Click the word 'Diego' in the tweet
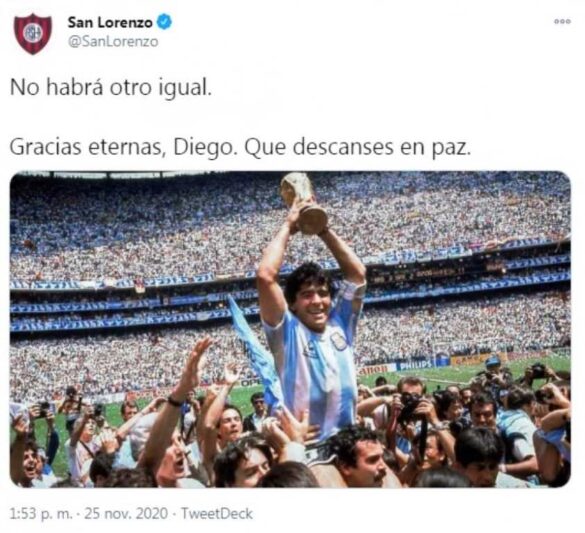 [x=205, y=148]
